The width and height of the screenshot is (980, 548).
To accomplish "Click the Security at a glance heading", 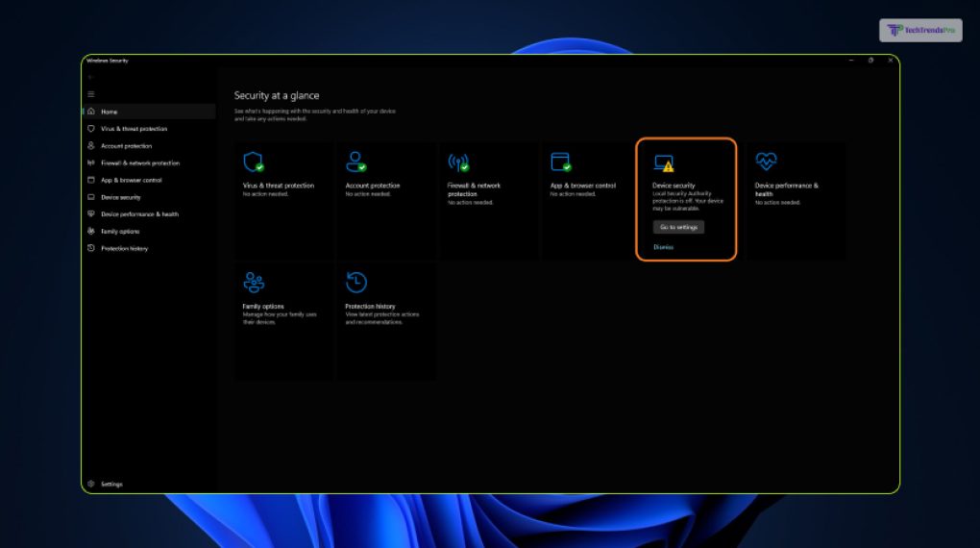I will [x=277, y=96].
